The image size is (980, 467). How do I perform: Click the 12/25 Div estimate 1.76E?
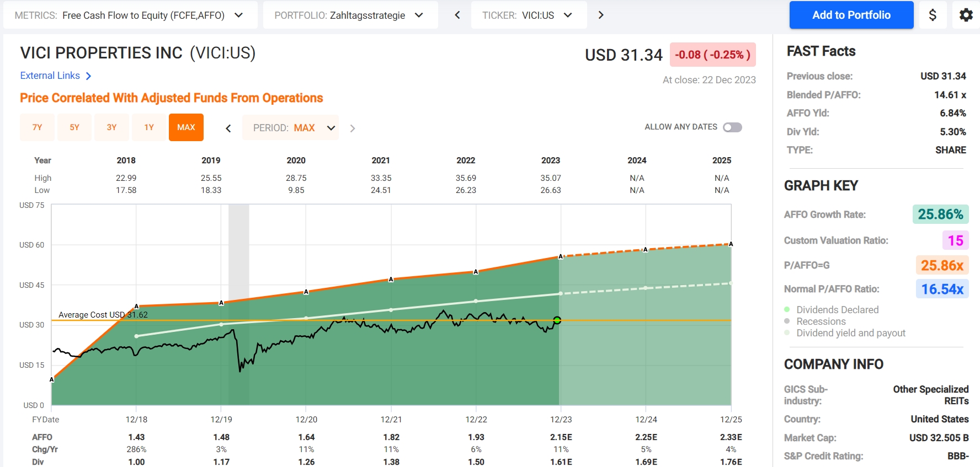tap(731, 462)
